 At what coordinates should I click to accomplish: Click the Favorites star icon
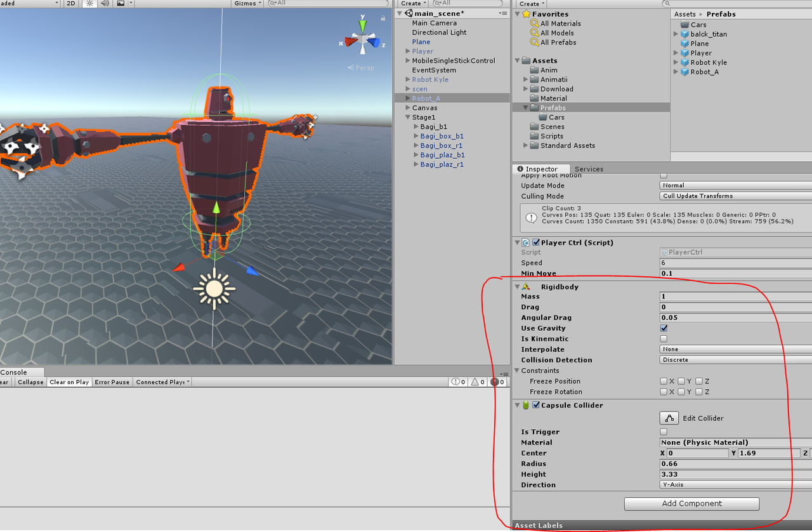coord(526,14)
